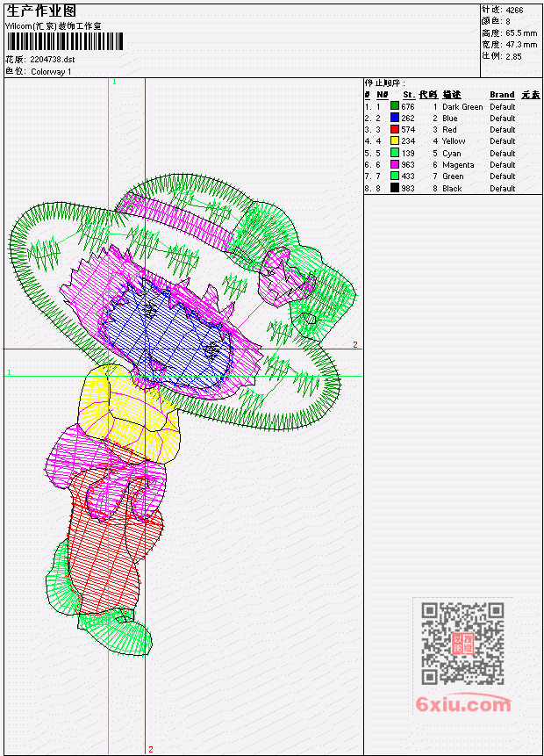Click the Colorway 1 label
This screenshot has height=756, width=544.
[x=51, y=72]
